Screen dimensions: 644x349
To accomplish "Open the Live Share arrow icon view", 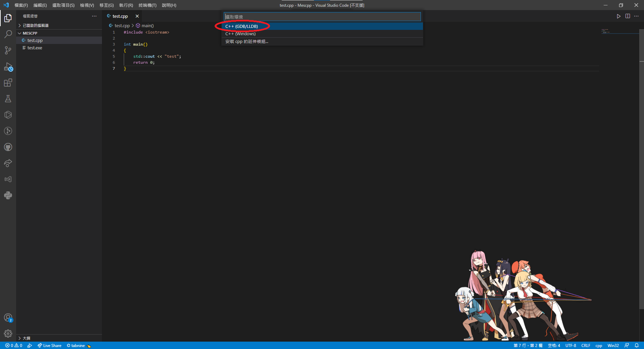I will point(8,163).
